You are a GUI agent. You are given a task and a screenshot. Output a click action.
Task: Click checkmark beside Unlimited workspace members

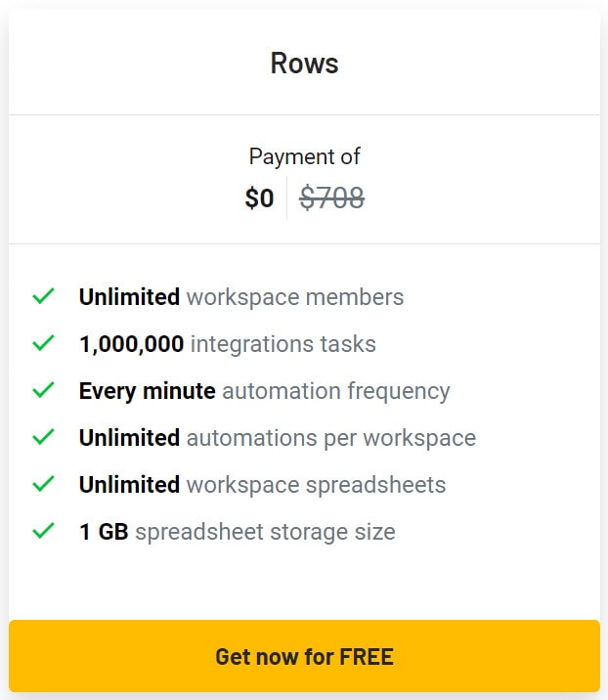pos(43,296)
